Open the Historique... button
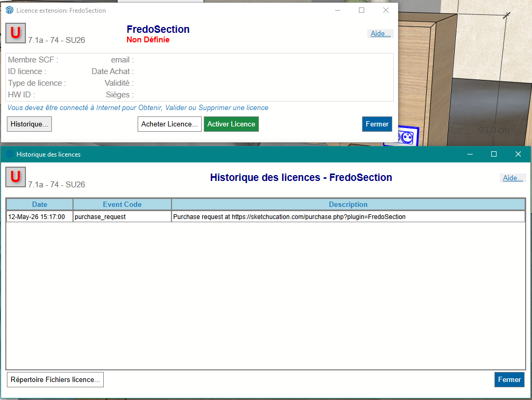This screenshot has width=532, height=400. [x=29, y=124]
